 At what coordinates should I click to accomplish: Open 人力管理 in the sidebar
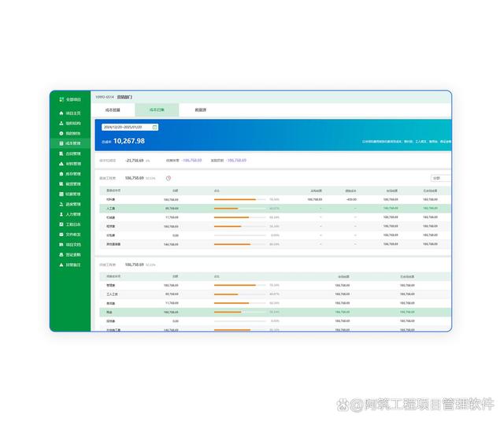click(x=70, y=214)
